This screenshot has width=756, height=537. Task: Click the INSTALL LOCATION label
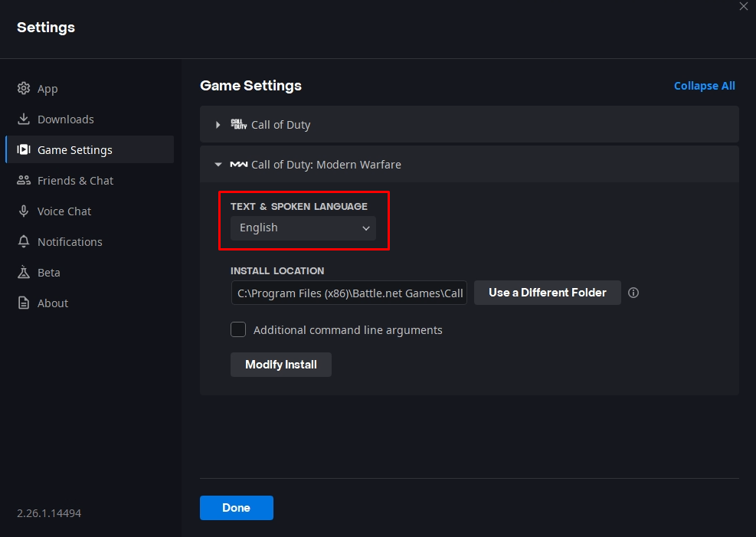pos(277,270)
